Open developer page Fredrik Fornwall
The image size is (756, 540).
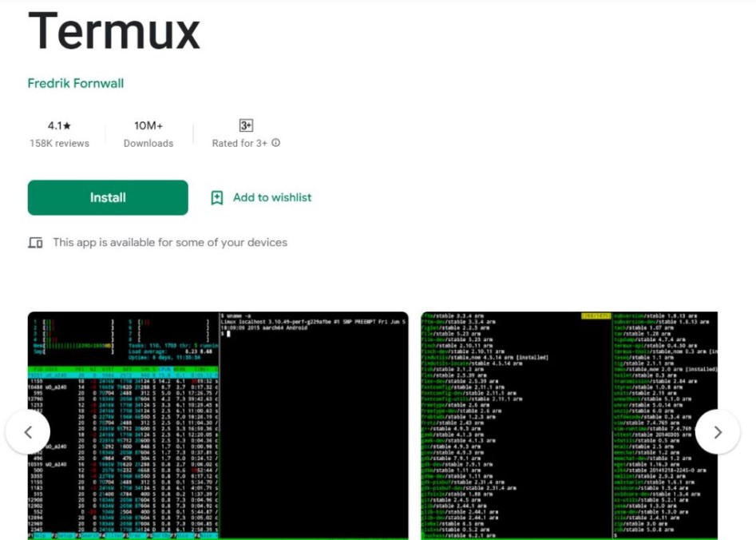click(77, 83)
